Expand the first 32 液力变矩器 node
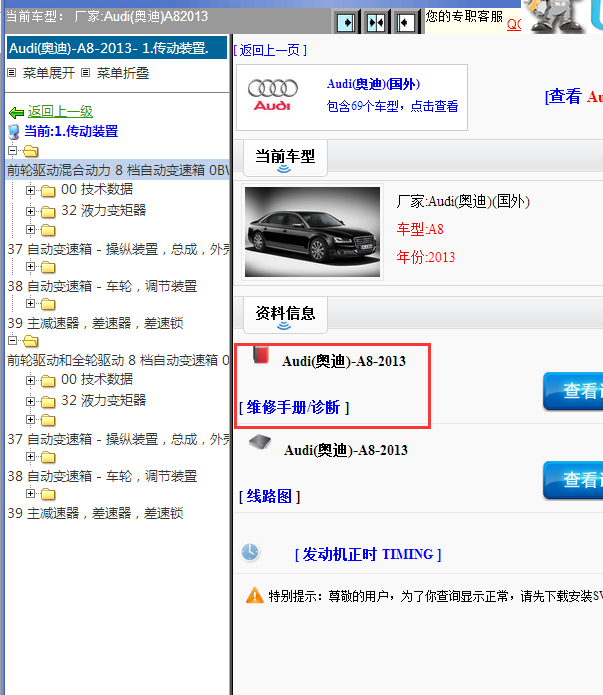This screenshot has height=695, width=603. coord(30,211)
